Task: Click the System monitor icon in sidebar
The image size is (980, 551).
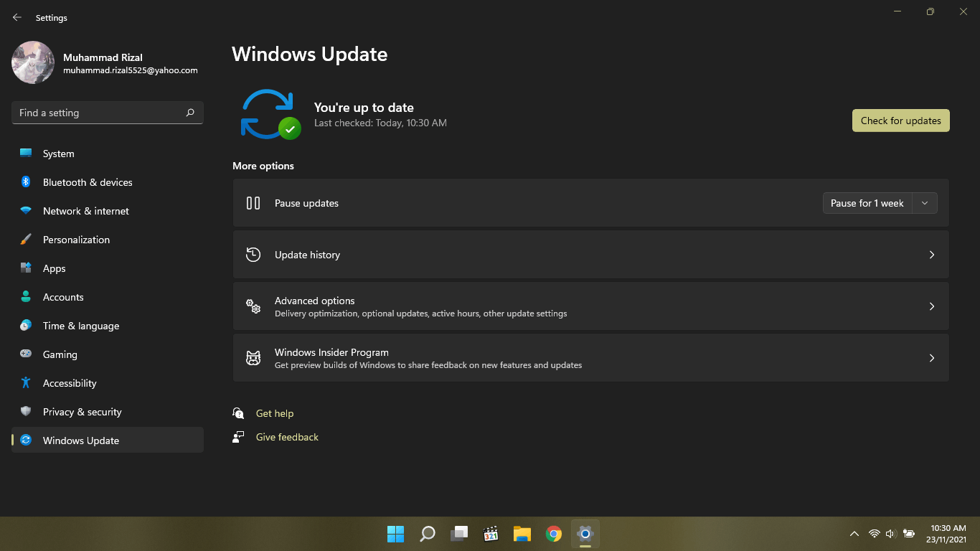Action: (26, 154)
